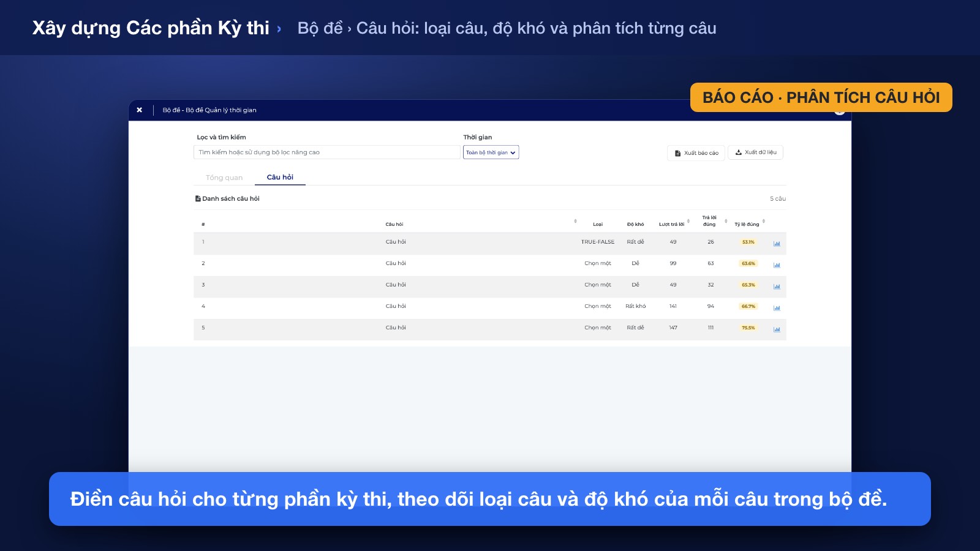Screen dimensions: 980x551
Task: Click the Câu hỏi text in row 4
Action: point(396,306)
